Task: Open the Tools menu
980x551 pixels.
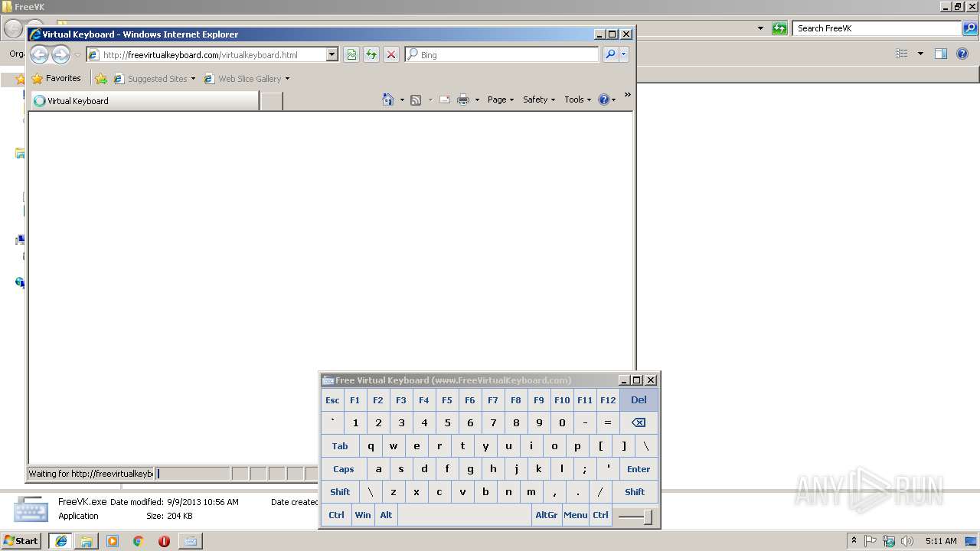Action: [578, 99]
